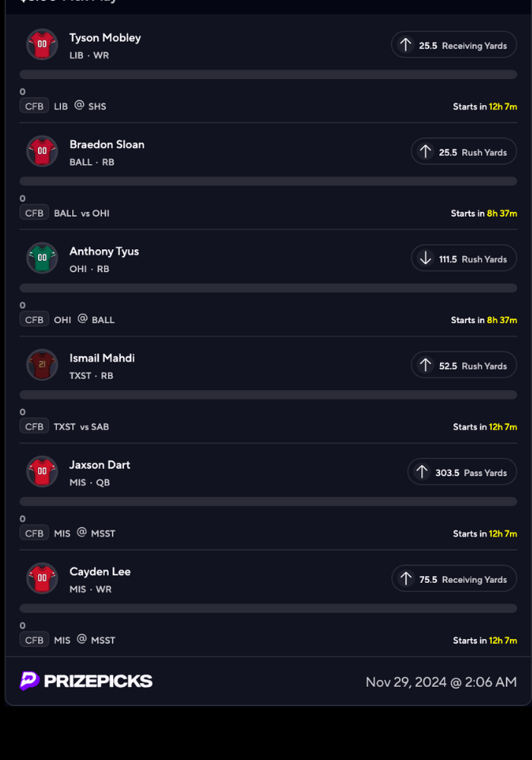Click Braedon Sloan's red jersey icon
532x760 pixels.
click(x=42, y=151)
